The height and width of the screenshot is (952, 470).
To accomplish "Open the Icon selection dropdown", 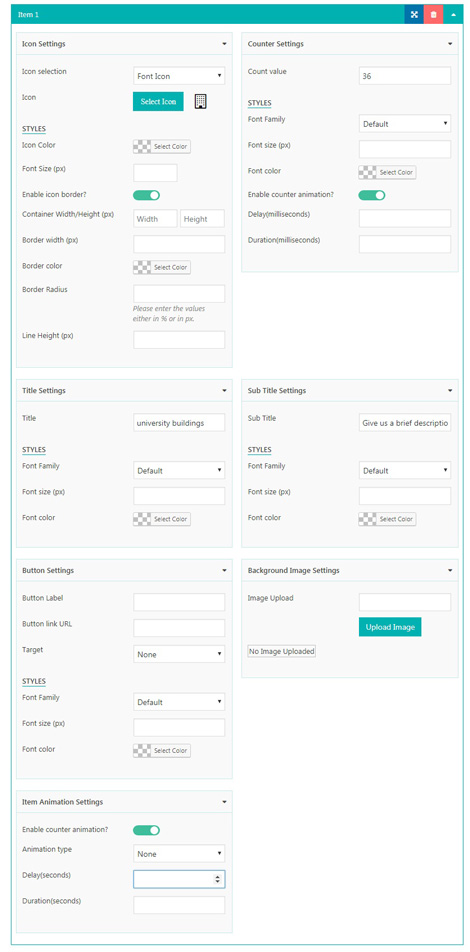I will [179, 76].
